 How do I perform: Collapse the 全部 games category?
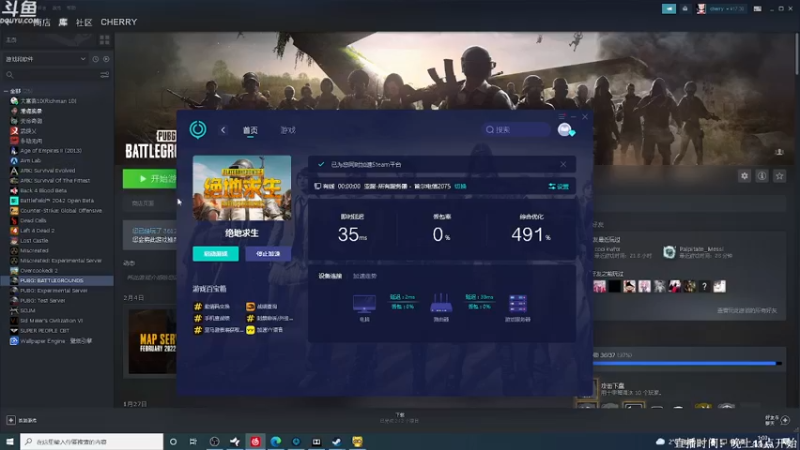(6, 91)
